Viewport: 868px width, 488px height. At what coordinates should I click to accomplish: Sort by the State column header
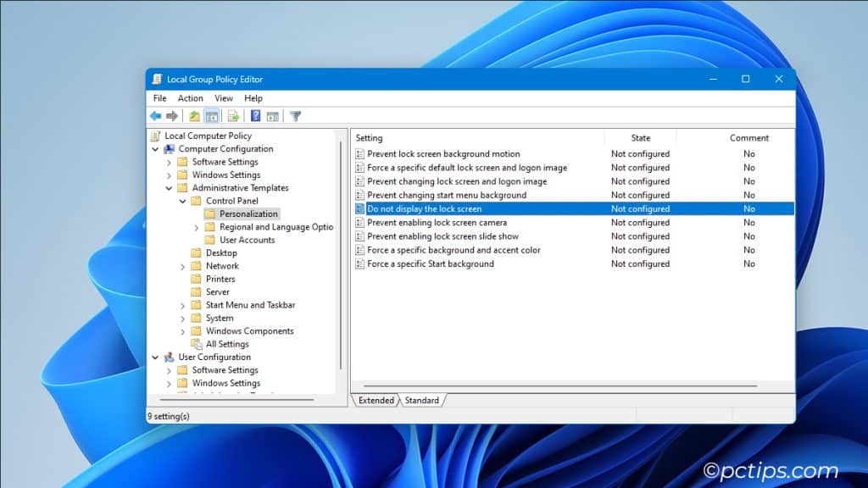pos(640,138)
